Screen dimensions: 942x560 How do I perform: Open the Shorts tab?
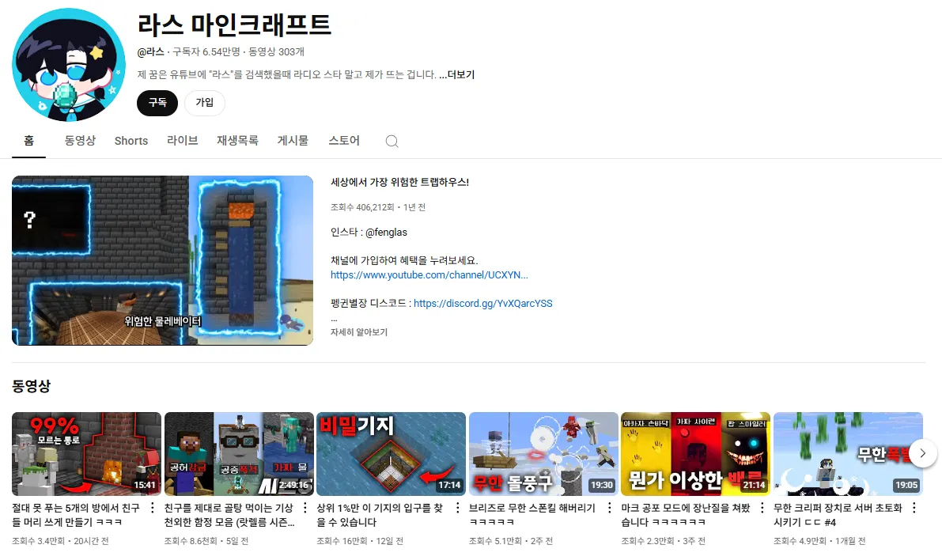(x=131, y=141)
